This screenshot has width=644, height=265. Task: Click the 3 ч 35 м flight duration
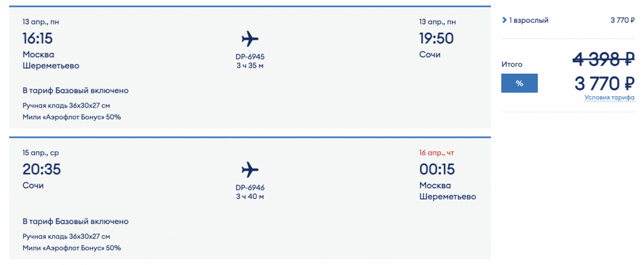pos(250,66)
